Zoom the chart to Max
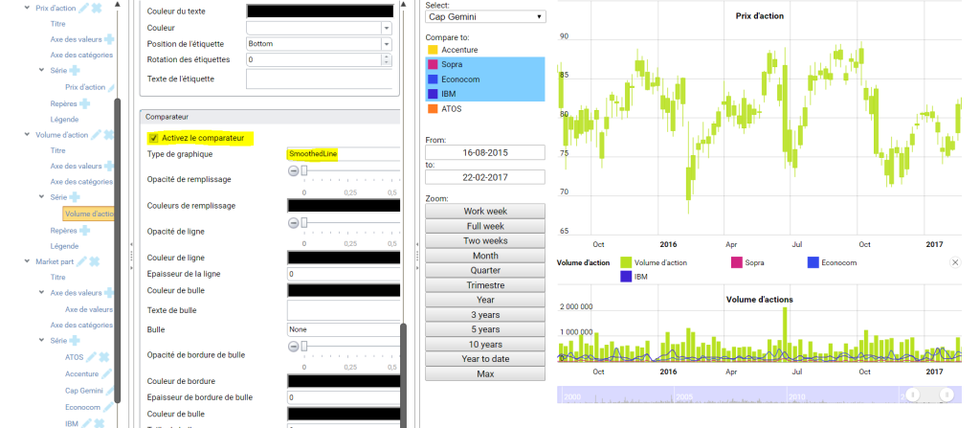This screenshot has height=428, width=980. coord(485,374)
